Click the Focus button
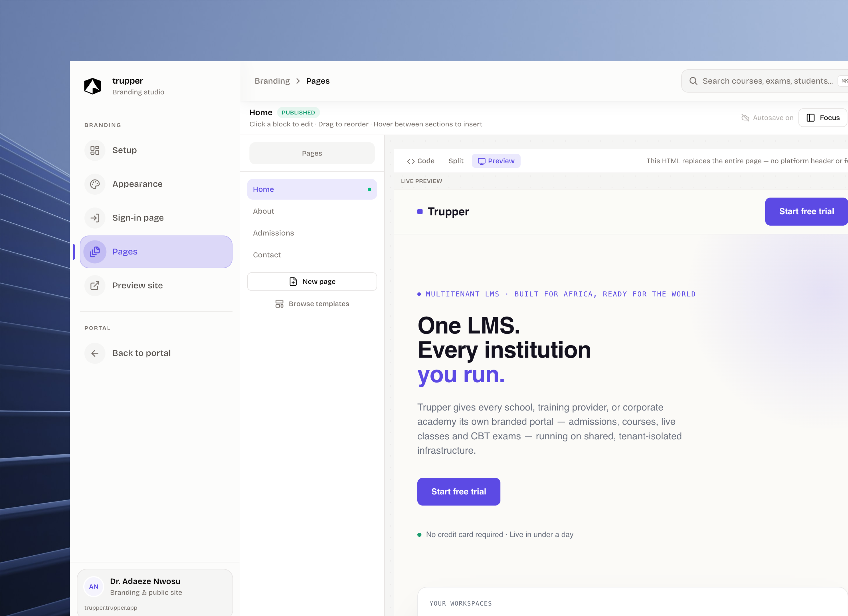 823,118
